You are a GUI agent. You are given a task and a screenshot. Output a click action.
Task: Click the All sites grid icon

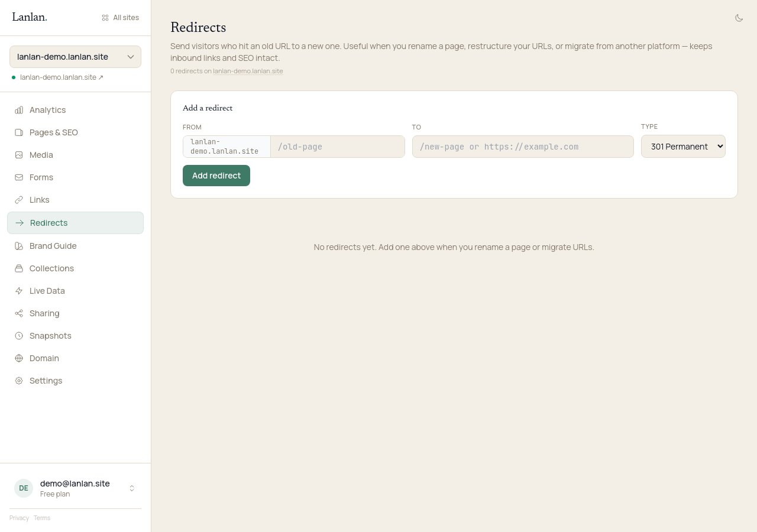tap(105, 18)
